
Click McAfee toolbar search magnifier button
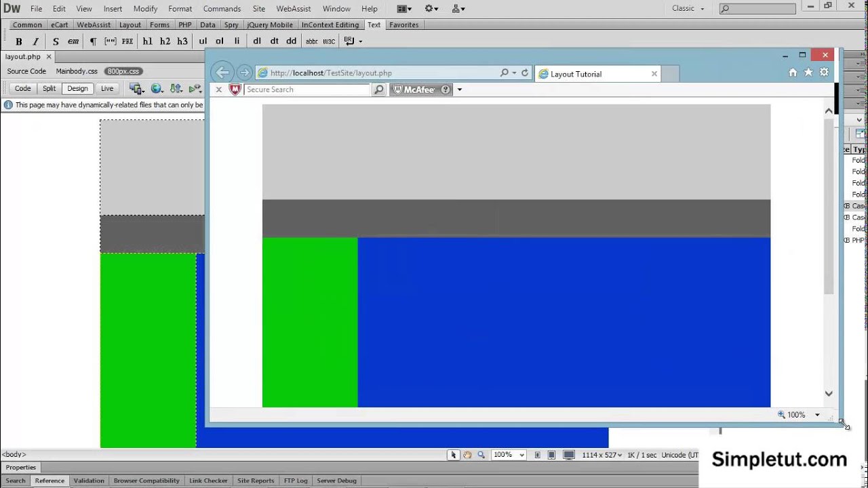pyautogui.click(x=379, y=89)
